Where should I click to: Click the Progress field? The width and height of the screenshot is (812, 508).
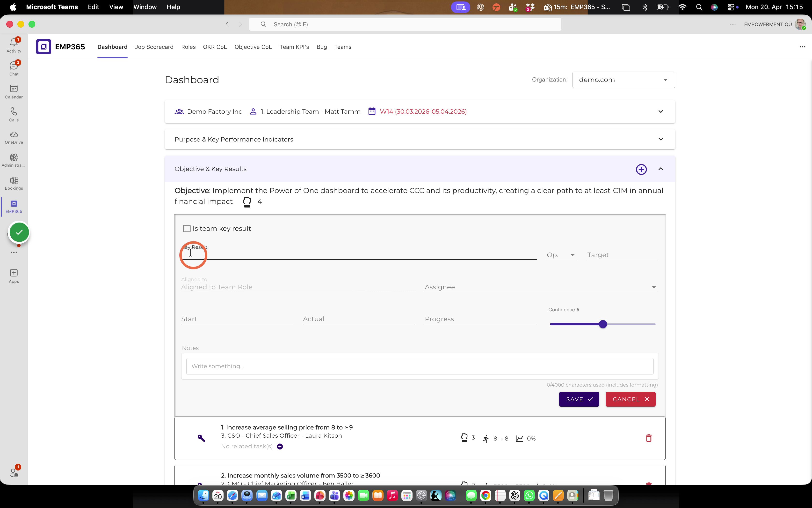(x=480, y=319)
